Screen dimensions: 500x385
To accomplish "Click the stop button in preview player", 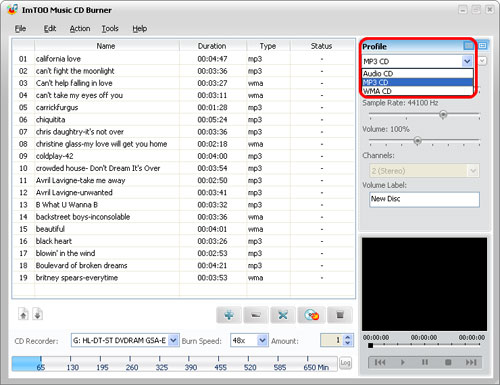I will click(x=448, y=362).
